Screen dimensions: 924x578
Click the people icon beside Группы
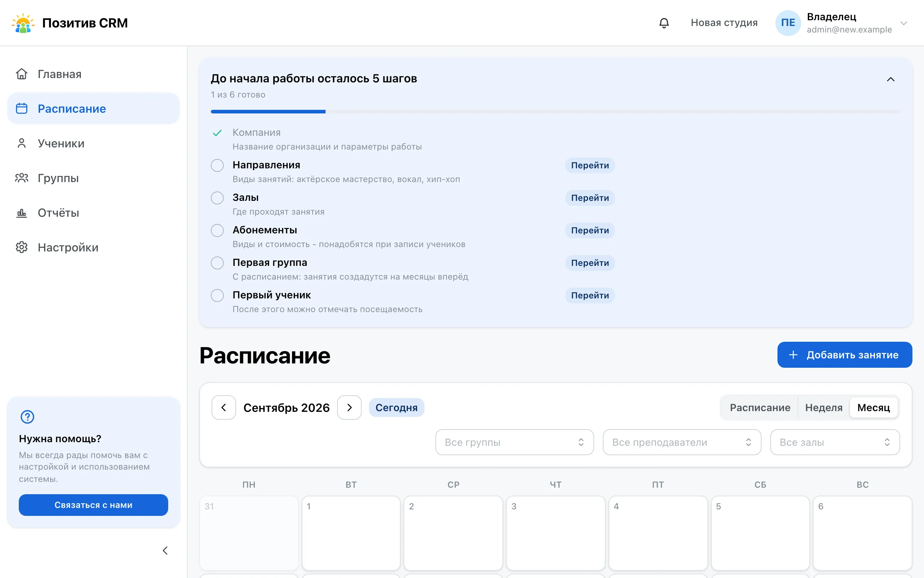click(x=22, y=178)
